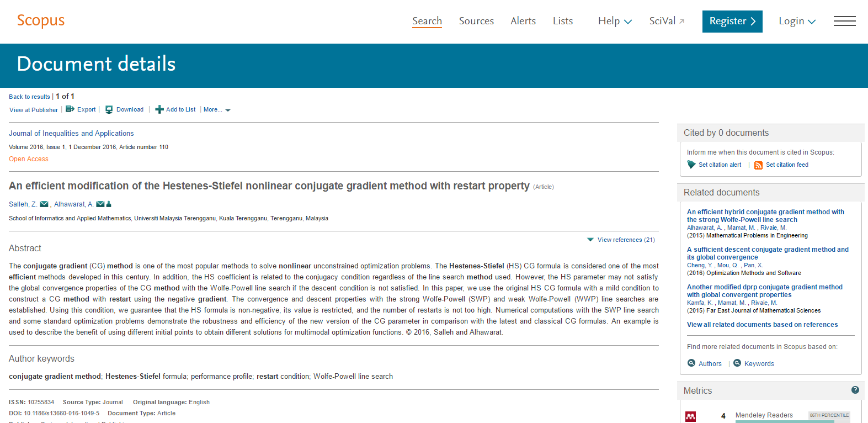Screen dimensions: 868x423
Task: Open the Metrics help question mark icon
Action: pyautogui.click(x=855, y=390)
